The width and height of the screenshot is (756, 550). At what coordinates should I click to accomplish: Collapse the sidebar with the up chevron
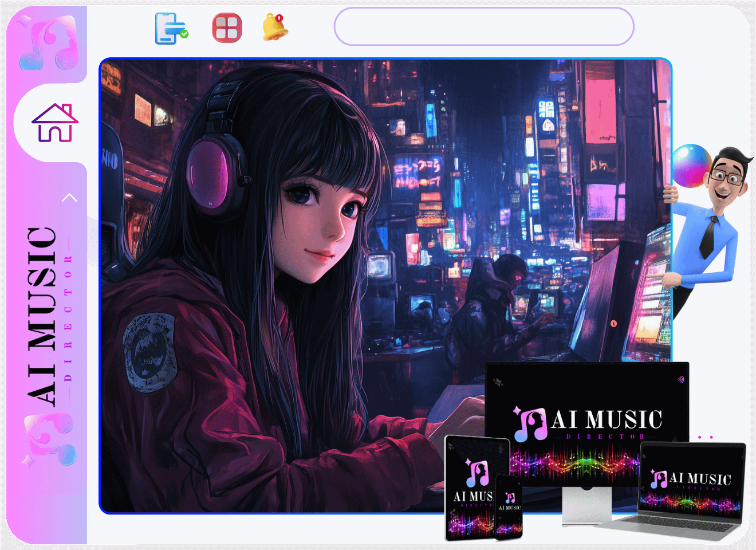[x=69, y=198]
